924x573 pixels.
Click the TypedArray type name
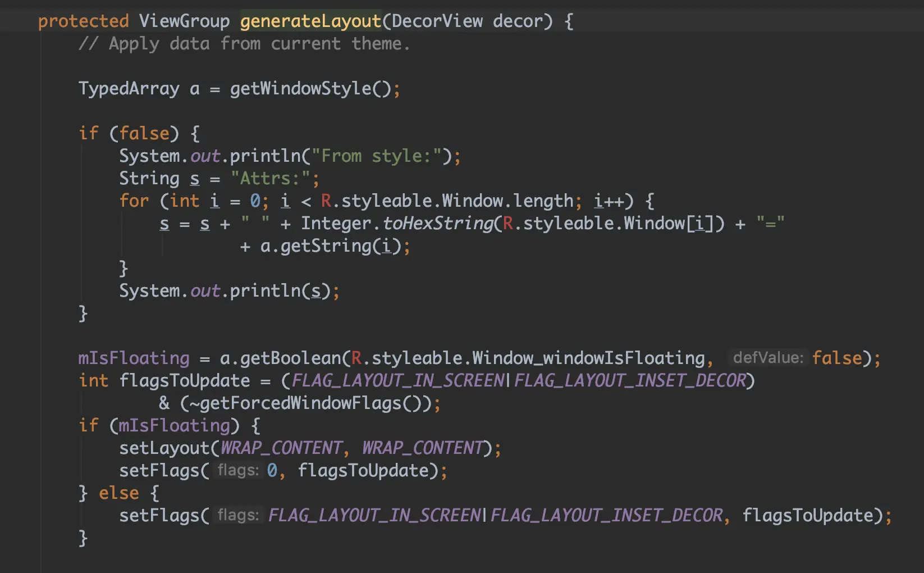(x=129, y=89)
